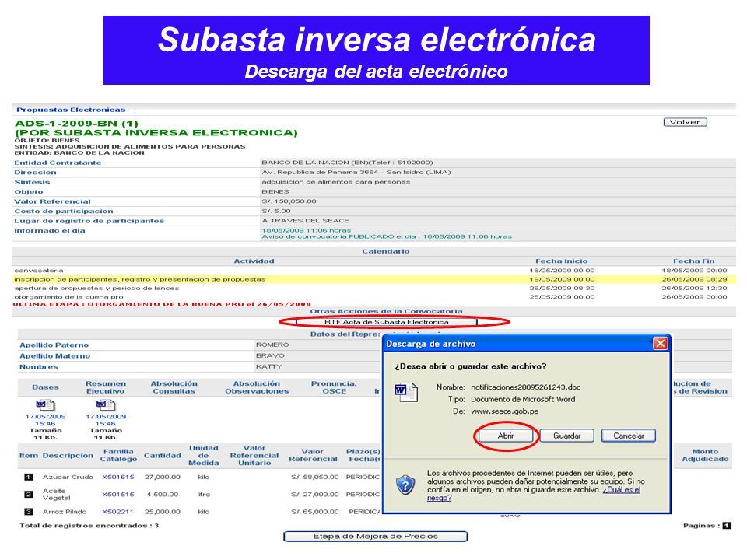
Task: Click the Volver button
Action: point(685,122)
